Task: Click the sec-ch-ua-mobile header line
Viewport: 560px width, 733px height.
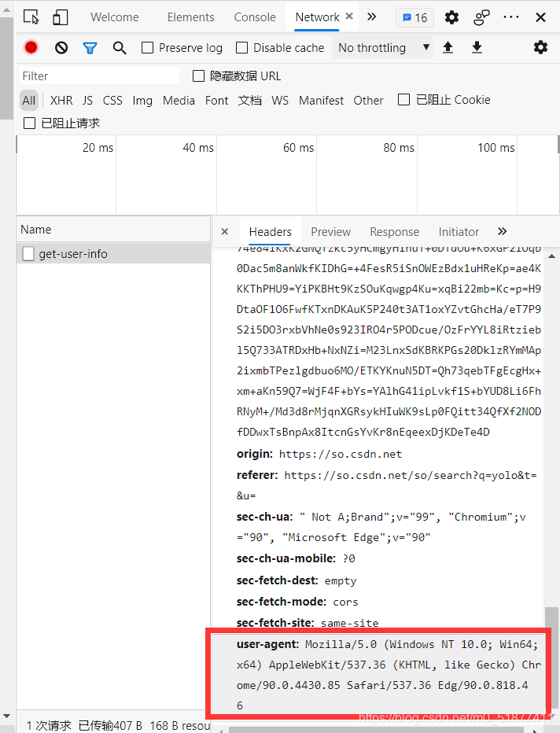Action: 296,558
